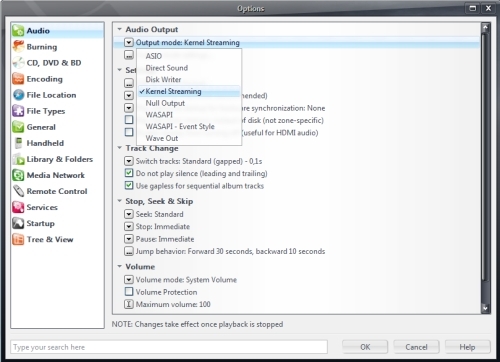
Task: Open the Volume mode dropdown
Action: 129,279
